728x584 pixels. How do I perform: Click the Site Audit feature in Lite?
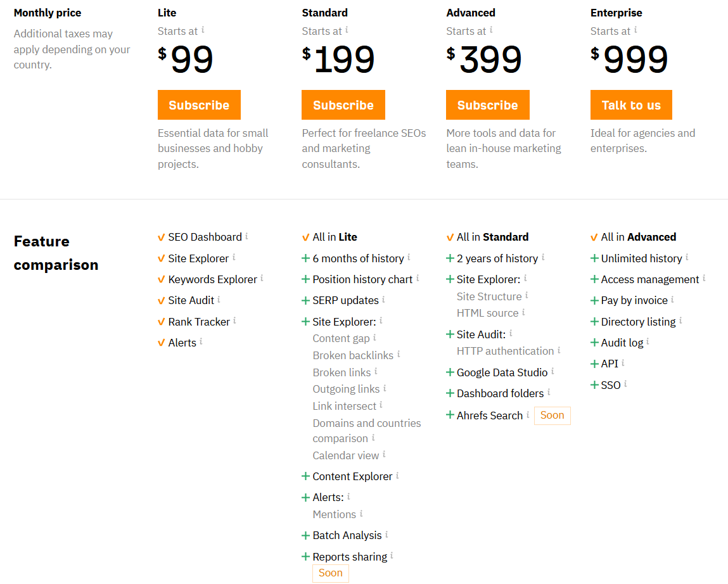click(191, 300)
